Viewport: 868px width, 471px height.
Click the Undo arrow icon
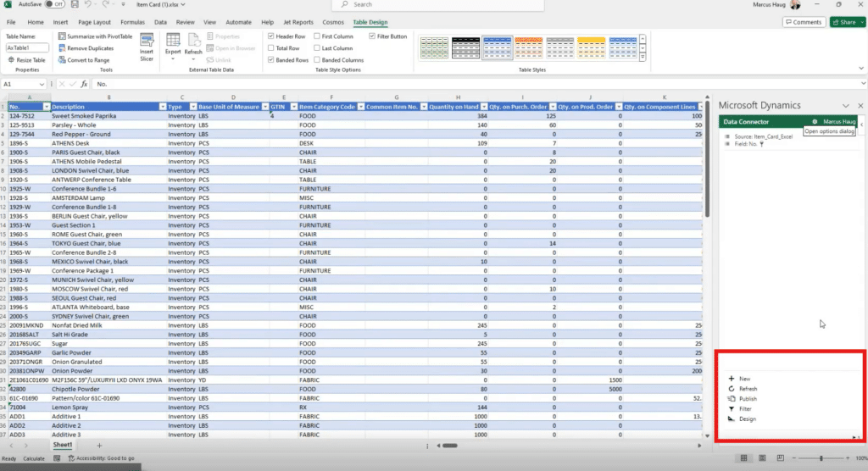coord(87,4)
